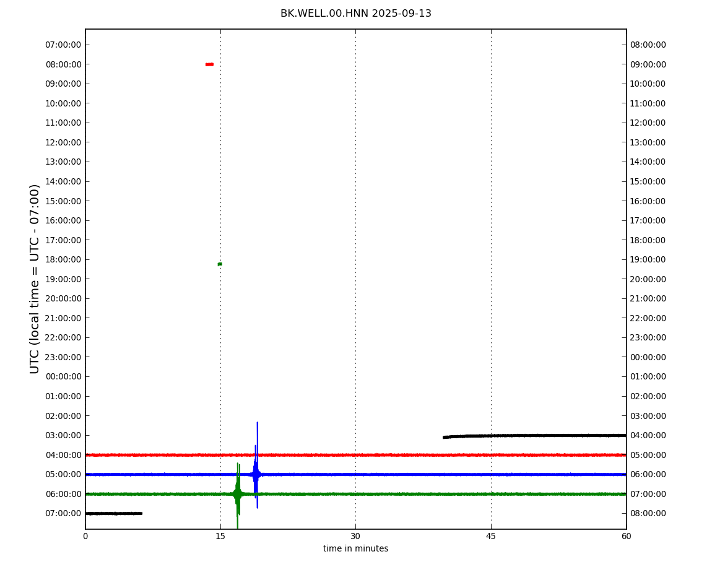The width and height of the screenshot is (712, 588).
Task: Click left-axis label 19:00:00
Action: pos(64,279)
